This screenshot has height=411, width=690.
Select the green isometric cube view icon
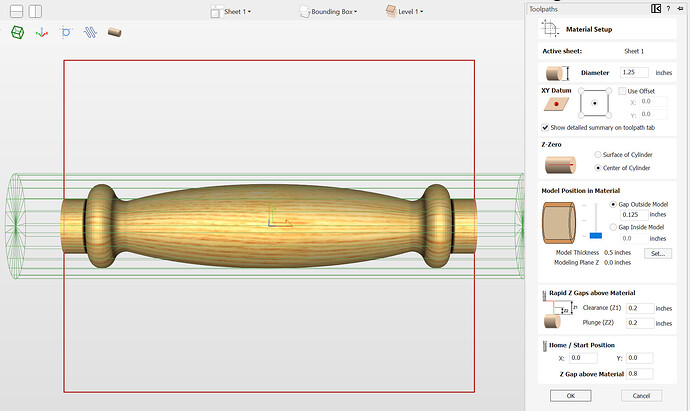pyautogui.click(x=18, y=32)
